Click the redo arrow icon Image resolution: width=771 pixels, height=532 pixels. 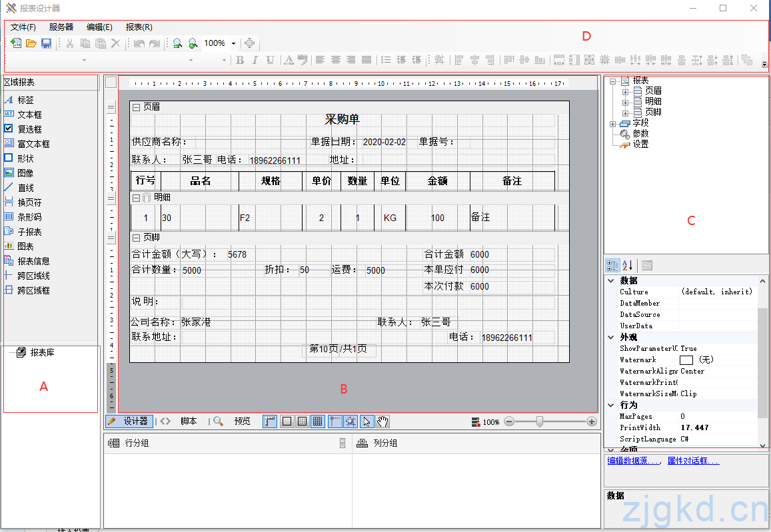pos(155,43)
